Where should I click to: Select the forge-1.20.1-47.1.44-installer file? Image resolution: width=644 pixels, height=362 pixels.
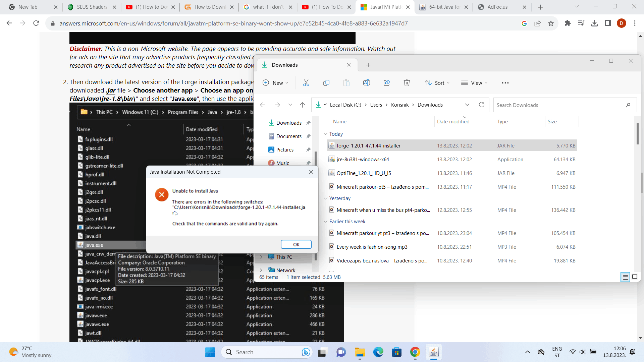[368, 145]
